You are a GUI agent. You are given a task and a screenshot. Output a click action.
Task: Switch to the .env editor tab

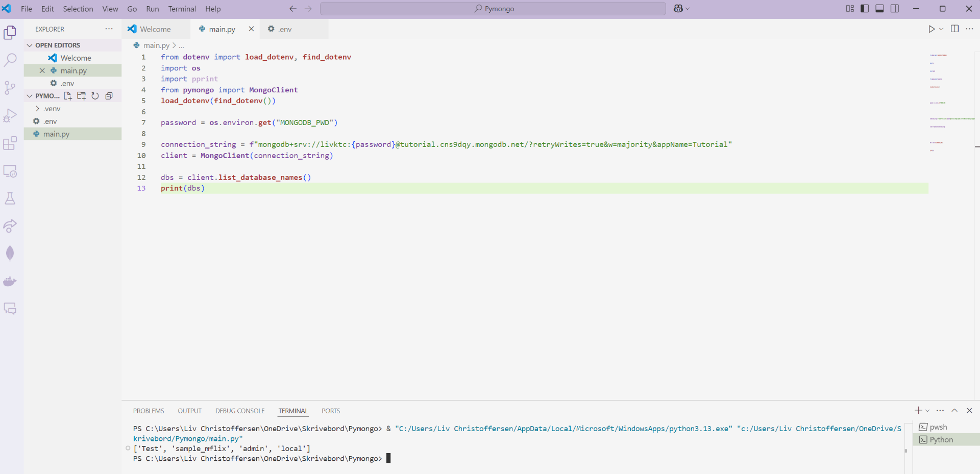tap(285, 29)
